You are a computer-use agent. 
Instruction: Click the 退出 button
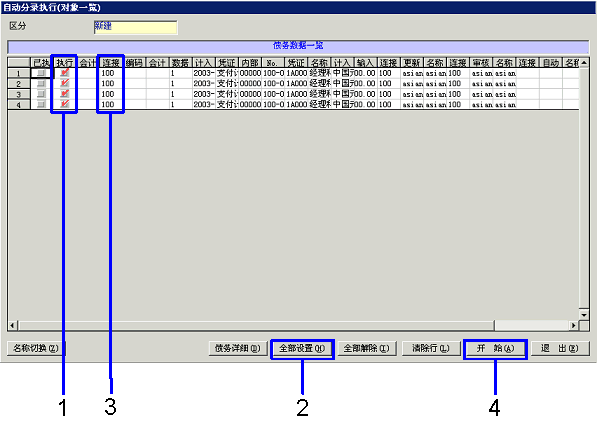coord(560,348)
